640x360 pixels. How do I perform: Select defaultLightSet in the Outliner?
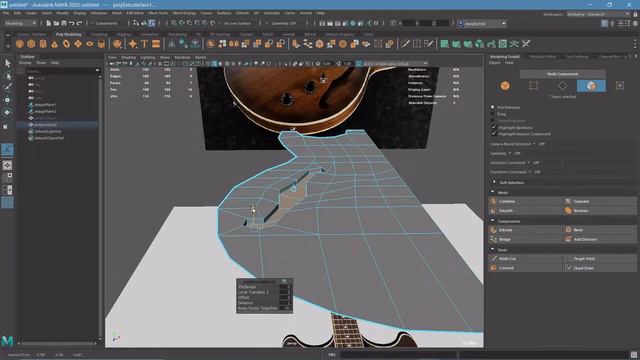(x=48, y=131)
